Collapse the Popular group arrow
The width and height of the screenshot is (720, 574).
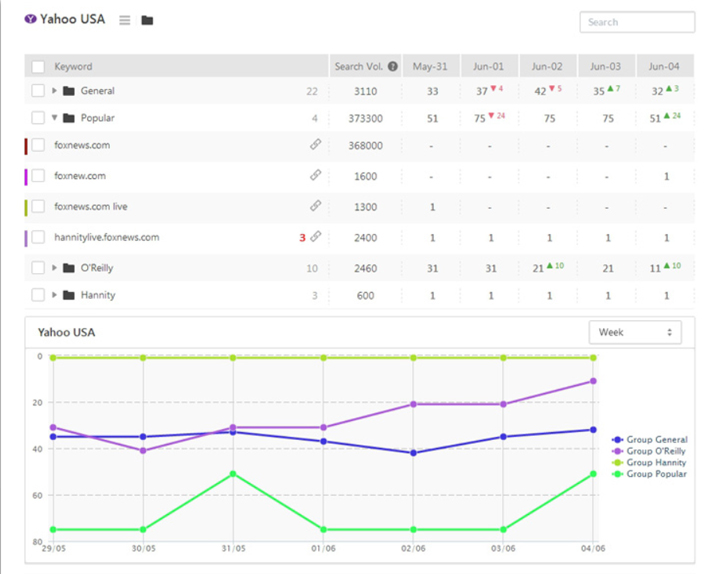click(54, 118)
